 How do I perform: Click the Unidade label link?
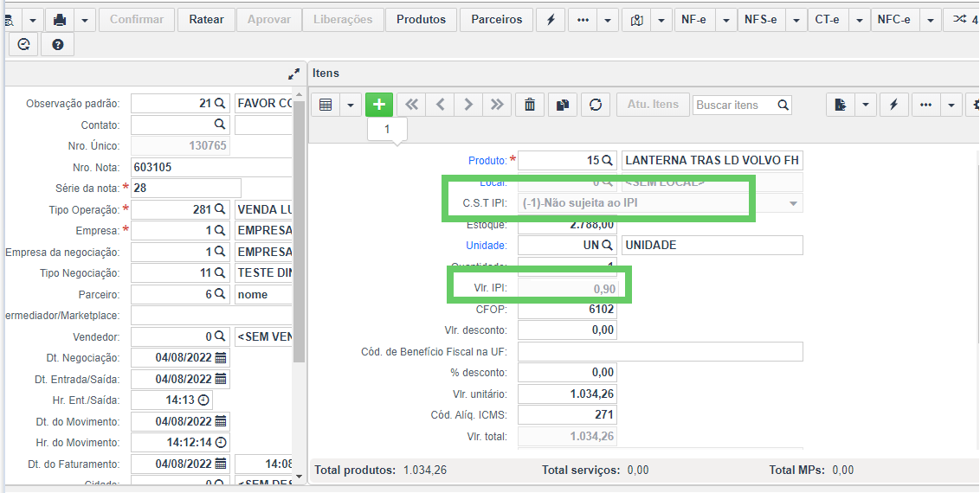(x=487, y=246)
